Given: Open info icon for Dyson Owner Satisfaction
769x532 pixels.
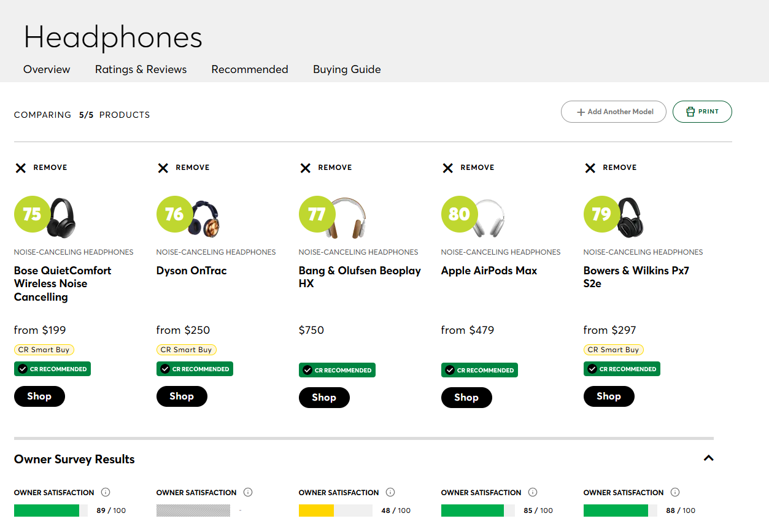Looking at the screenshot, I should [x=248, y=492].
